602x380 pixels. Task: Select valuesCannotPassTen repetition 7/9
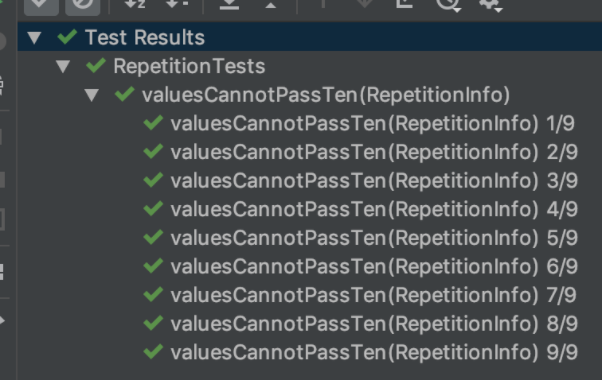373,295
